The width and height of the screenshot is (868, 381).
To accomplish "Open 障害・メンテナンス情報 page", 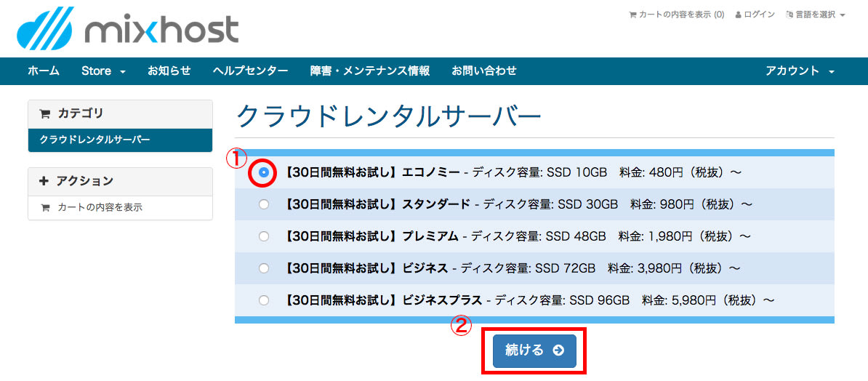I will (370, 71).
